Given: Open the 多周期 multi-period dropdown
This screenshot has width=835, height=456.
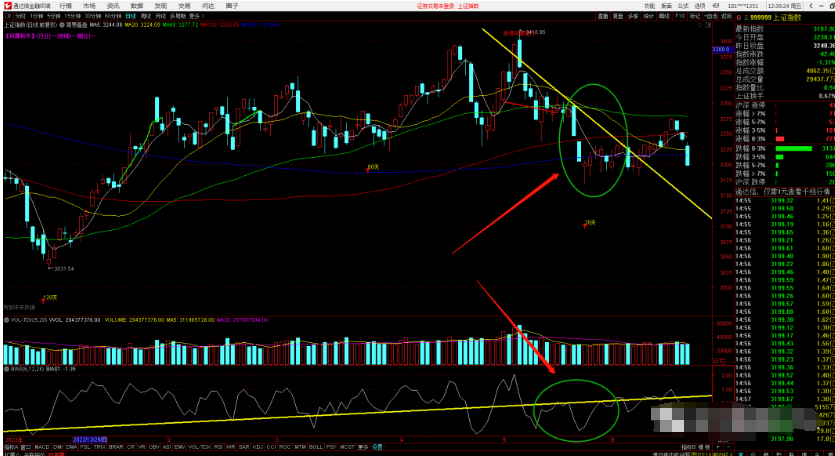Looking at the screenshot, I should [179, 17].
